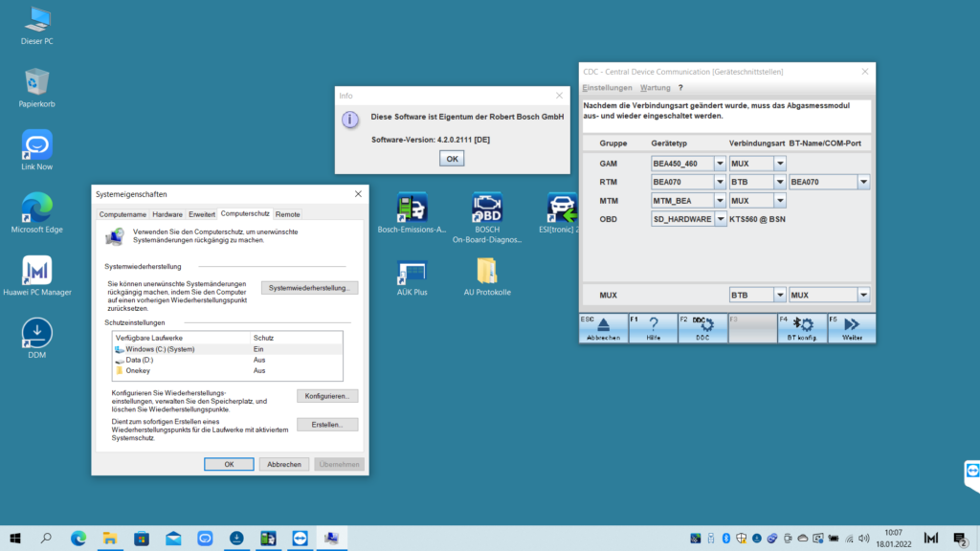Viewport: 980px width, 551px height.
Task: Click OK in Systemeigenschaften
Action: point(229,464)
